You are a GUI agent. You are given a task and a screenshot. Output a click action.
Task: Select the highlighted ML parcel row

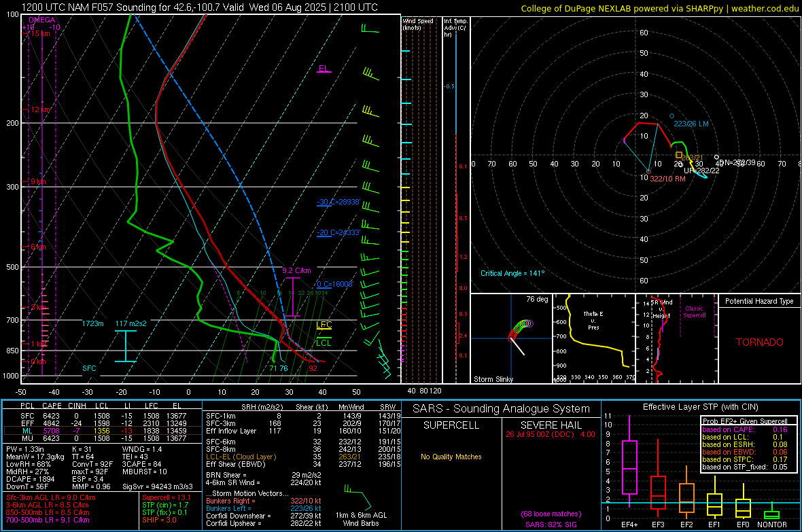(103, 431)
